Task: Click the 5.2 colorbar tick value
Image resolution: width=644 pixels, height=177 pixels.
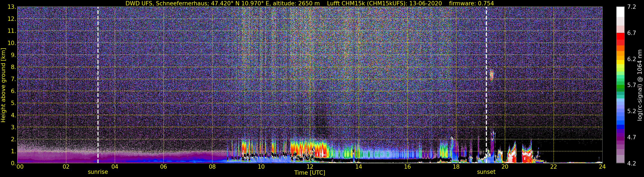Action: (x=632, y=111)
